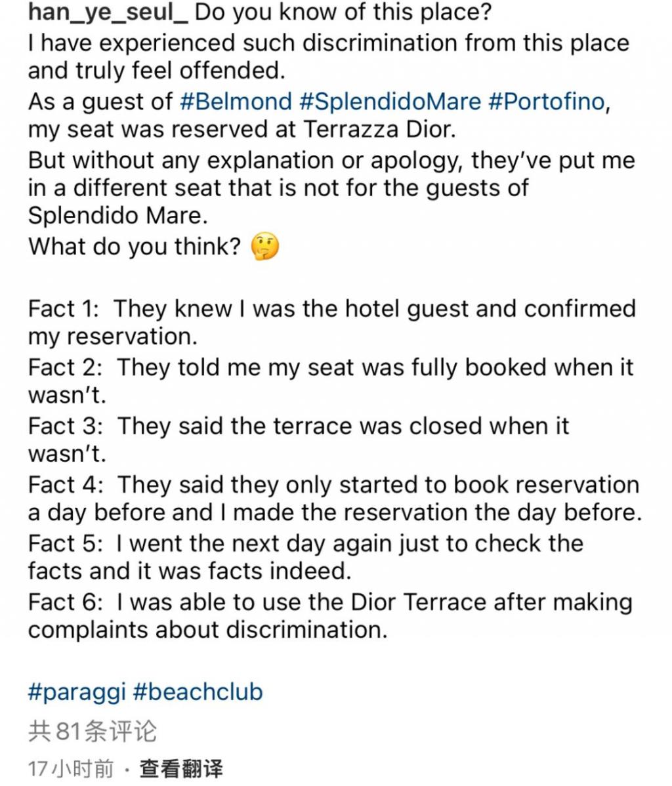Click the thinking face emoji

[265, 247]
